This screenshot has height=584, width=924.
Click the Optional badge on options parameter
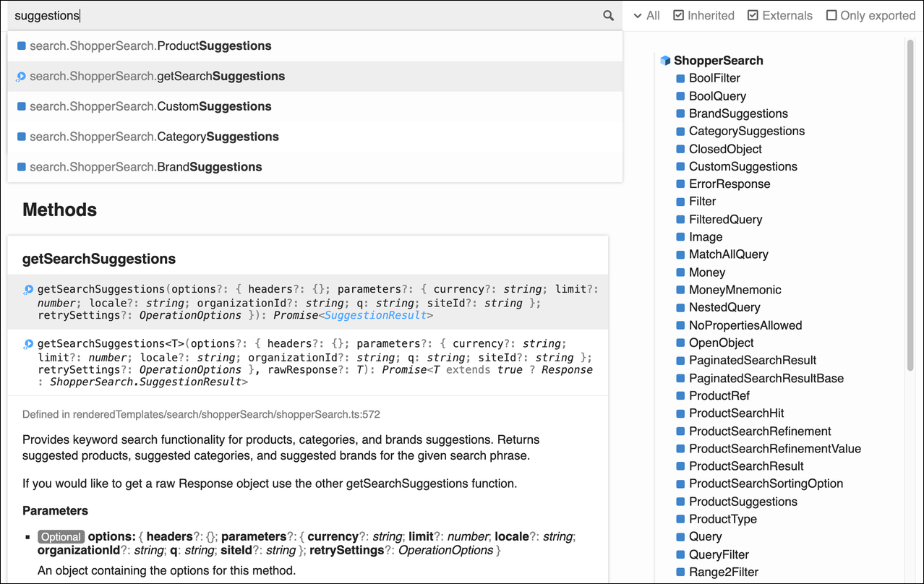click(x=61, y=537)
